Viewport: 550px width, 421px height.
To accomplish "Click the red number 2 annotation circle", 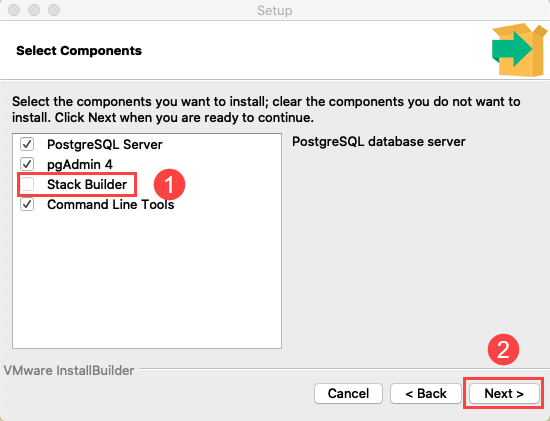I will point(503,349).
